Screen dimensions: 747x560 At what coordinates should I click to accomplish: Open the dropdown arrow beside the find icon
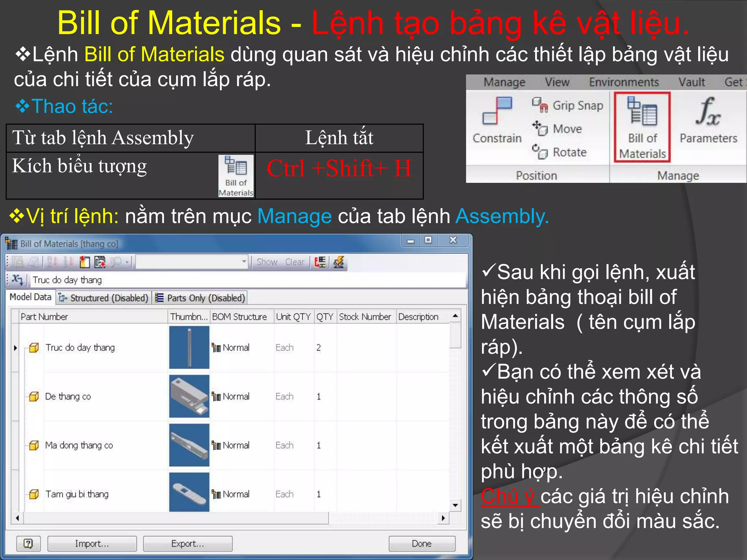coord(127,262)
